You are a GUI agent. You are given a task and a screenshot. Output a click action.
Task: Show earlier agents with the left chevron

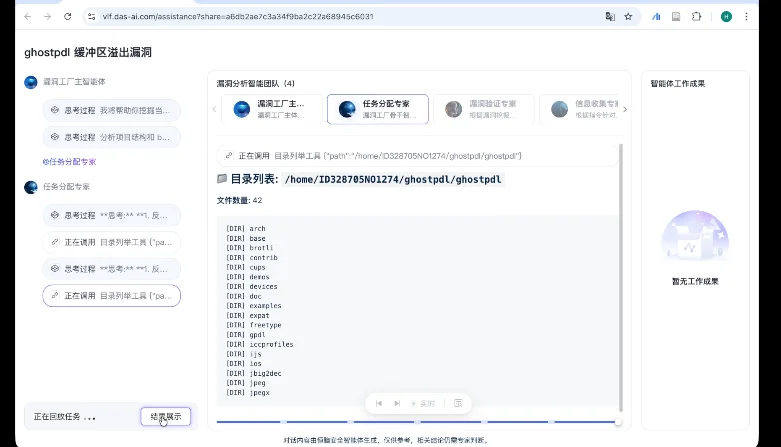214,109
